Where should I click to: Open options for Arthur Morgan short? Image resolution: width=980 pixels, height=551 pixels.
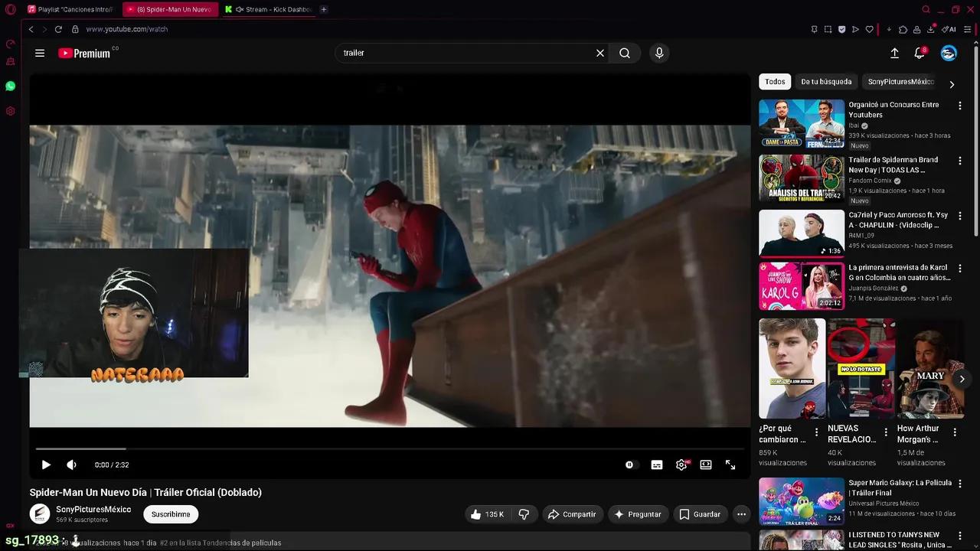pos(955,432)
